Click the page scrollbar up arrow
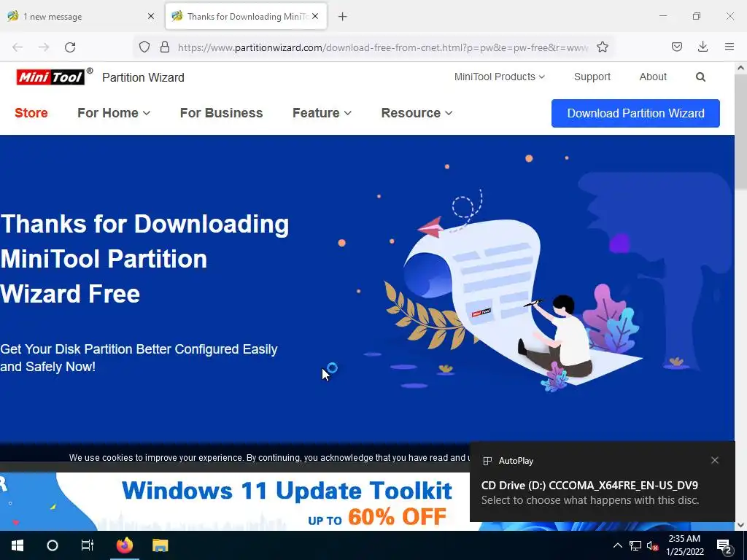Viewport: 747px width, 560px height. coord(740,68)
